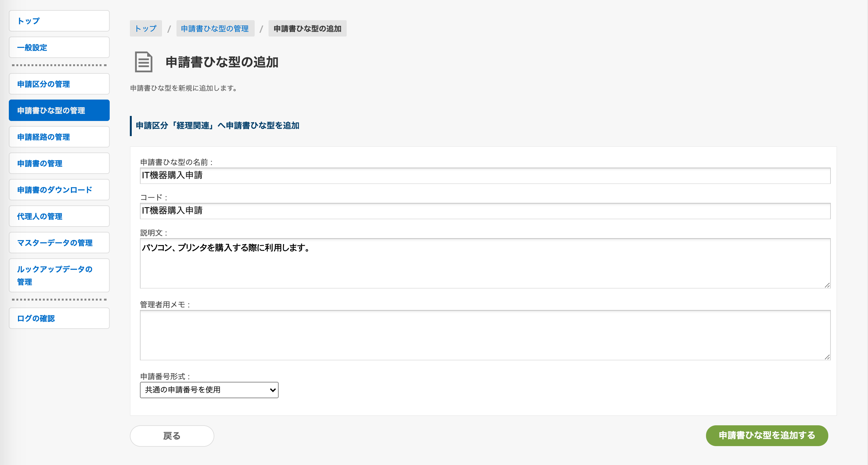Open 申請書の管理 from the sidebar
The height and width of the screenshot is (465, 868).
(x=59, y=163)
